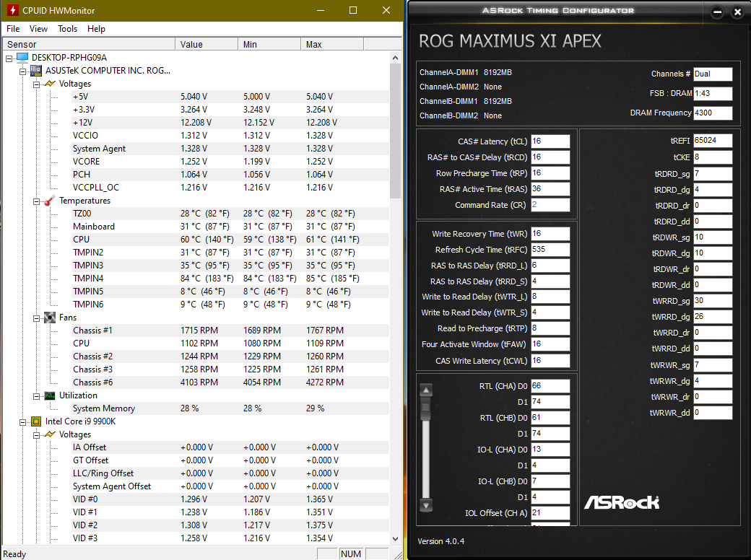Click the Max column header
The image size is (751, 560).
[332, 45]
